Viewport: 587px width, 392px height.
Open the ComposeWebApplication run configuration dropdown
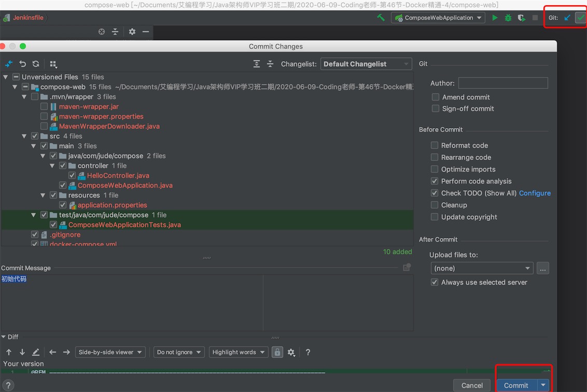pyautogui.click(x=438, y=18)
